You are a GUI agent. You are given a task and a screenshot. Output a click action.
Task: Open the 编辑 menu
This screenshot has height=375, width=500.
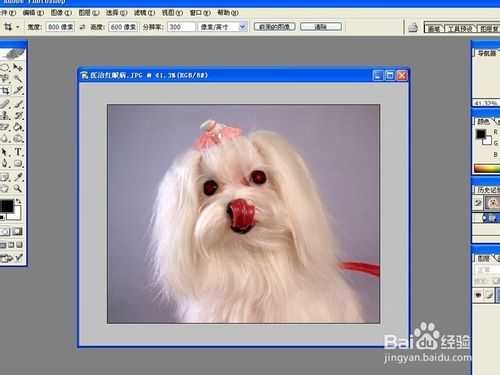[x=33, y=13]
